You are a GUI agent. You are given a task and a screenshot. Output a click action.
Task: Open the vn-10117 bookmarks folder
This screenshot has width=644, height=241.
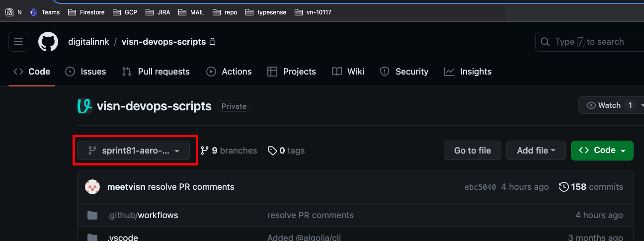(313, 12)
